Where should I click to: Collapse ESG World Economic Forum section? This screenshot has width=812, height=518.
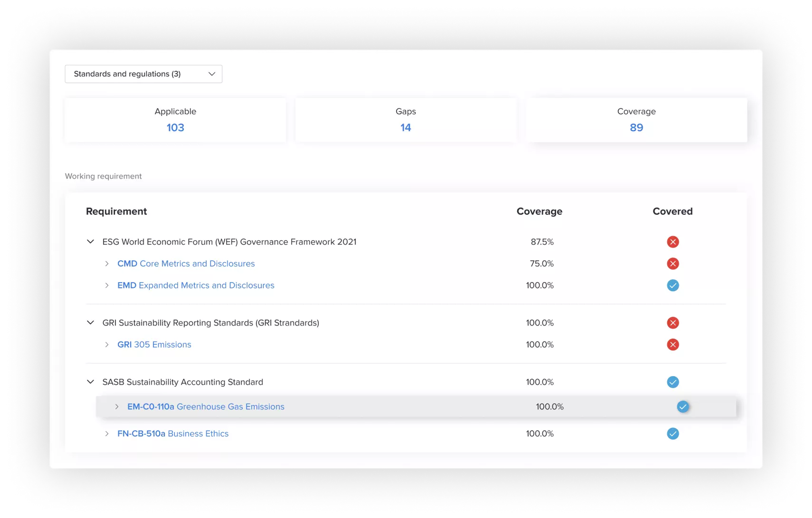(90, 242)
